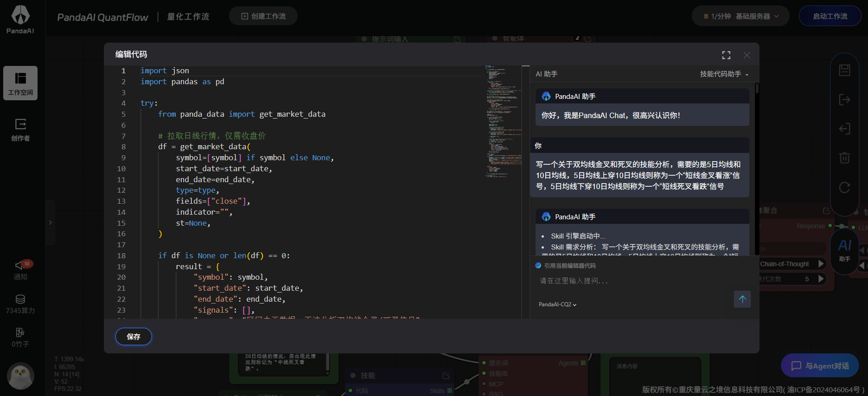This screenshot has height=396, width=868.
Task: Click the code minimap in editor
Action: 503,121
